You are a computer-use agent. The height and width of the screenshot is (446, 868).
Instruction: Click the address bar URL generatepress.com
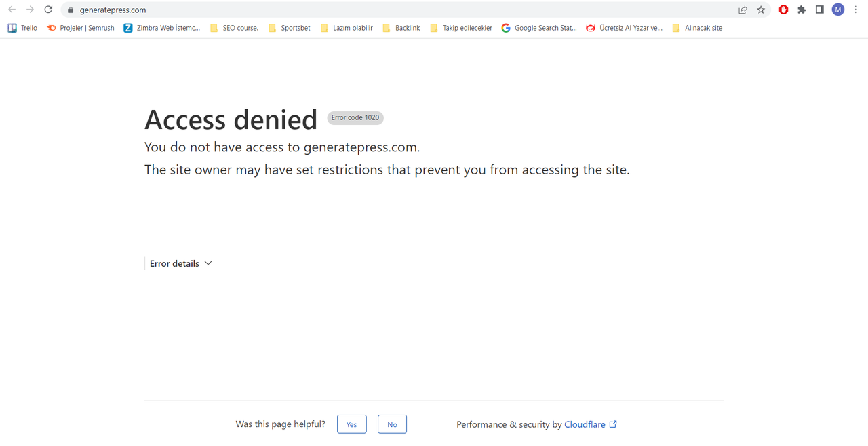pyautogui.click(x=113, y=10)
